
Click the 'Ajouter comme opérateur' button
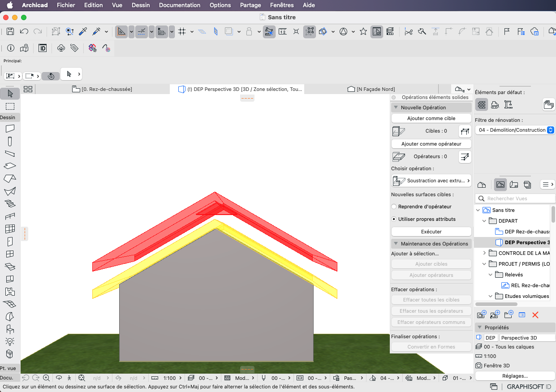[431, 144]
